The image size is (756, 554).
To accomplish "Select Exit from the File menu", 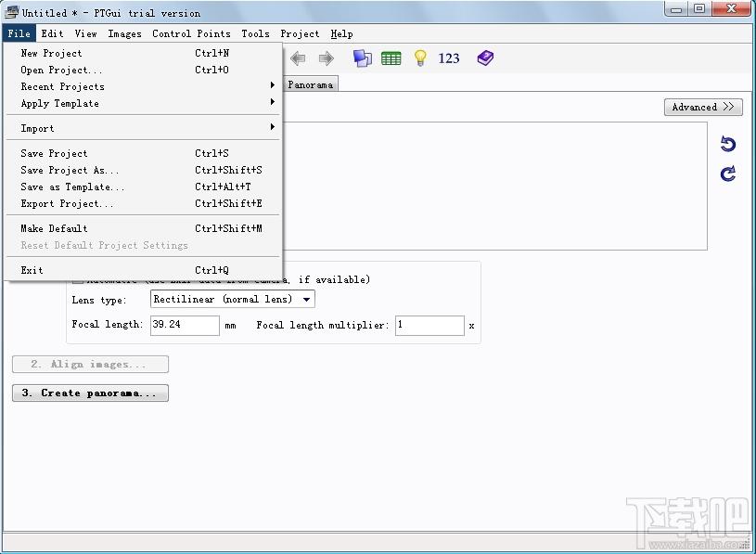I will (x=144, y=270).
